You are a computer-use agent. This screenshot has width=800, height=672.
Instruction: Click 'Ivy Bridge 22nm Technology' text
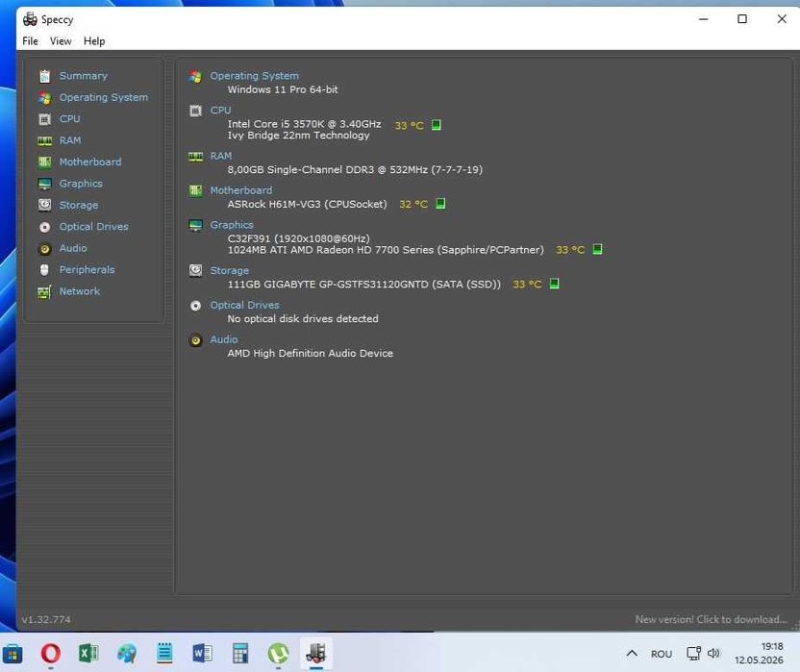(x=298, y=136)
